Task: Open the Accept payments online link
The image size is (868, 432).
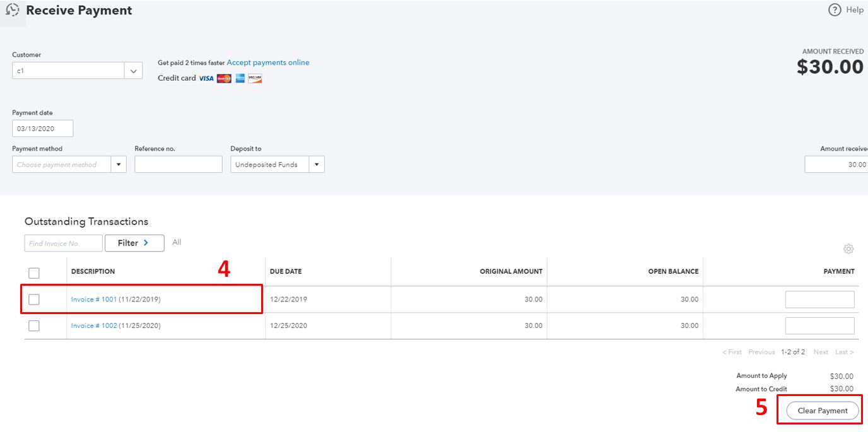Action: 267,62
